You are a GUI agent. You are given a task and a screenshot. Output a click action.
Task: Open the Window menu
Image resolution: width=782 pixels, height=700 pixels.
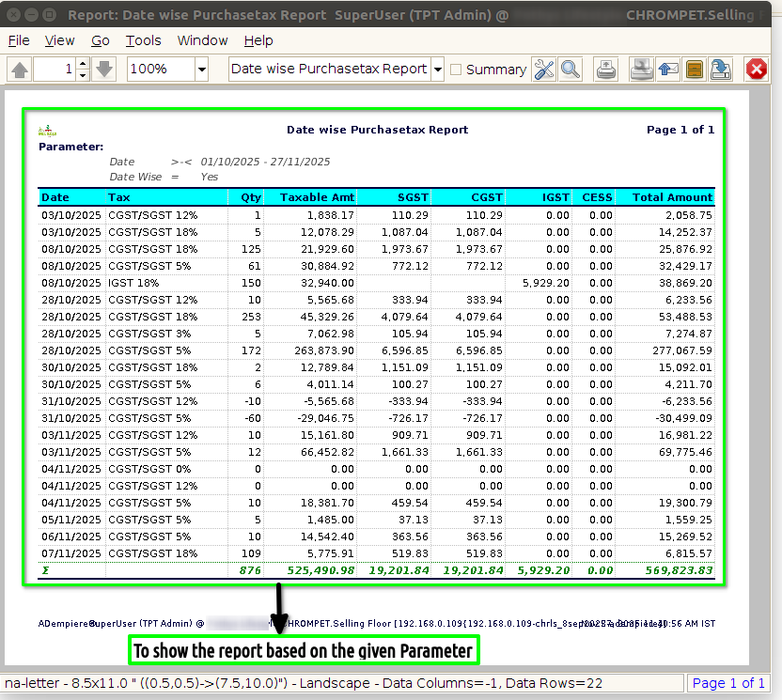(202, 40)
